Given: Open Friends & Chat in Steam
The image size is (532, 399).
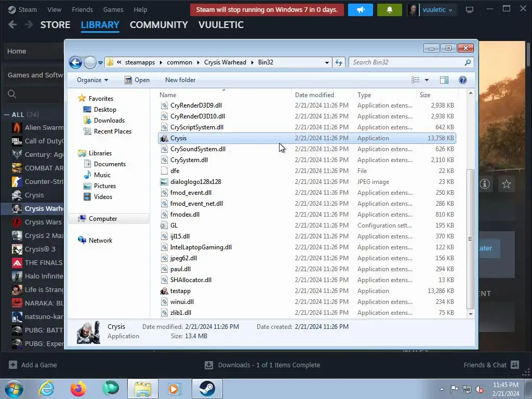Looking at the screenshot, I should click(x=491, y=365).
